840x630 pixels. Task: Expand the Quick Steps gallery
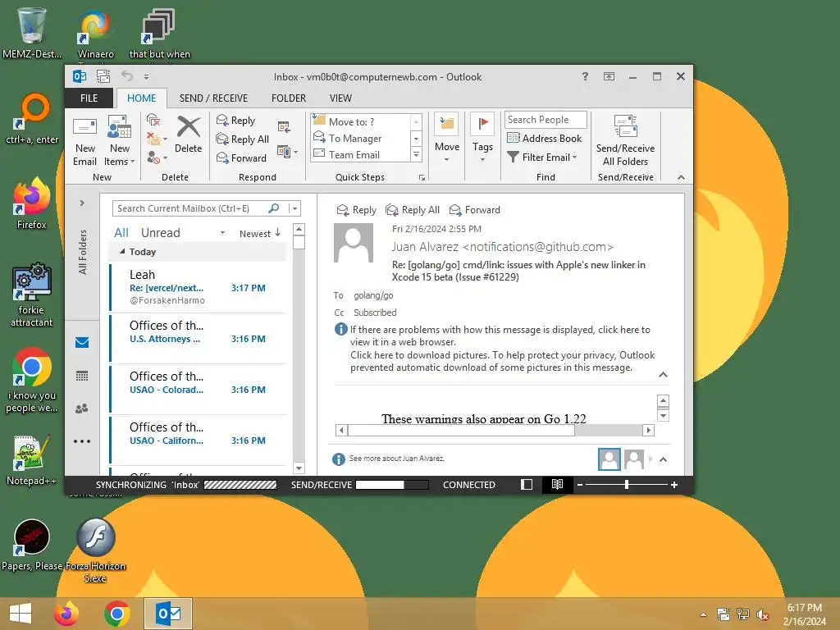(416, 155)
